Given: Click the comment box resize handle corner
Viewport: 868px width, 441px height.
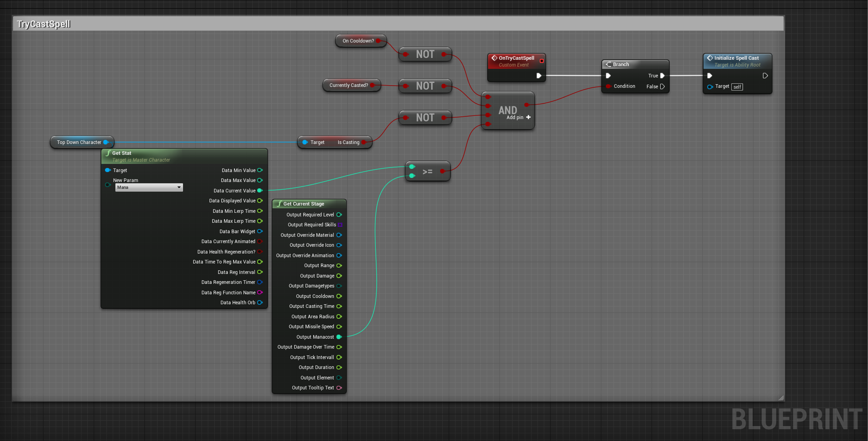Looking at the screenshot, I should (x=781, y=398).
